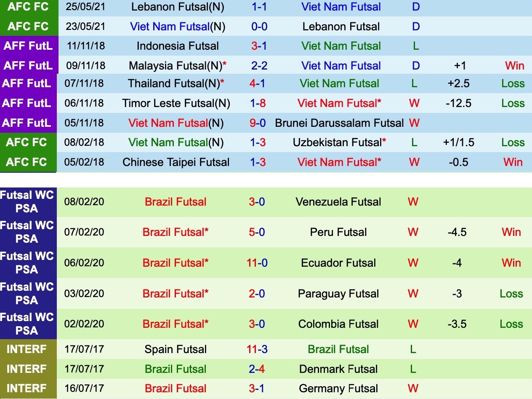Select the 4-1 score versus Thailand Futsal
The image size is (532, 399).
click(x=257, y=83)
